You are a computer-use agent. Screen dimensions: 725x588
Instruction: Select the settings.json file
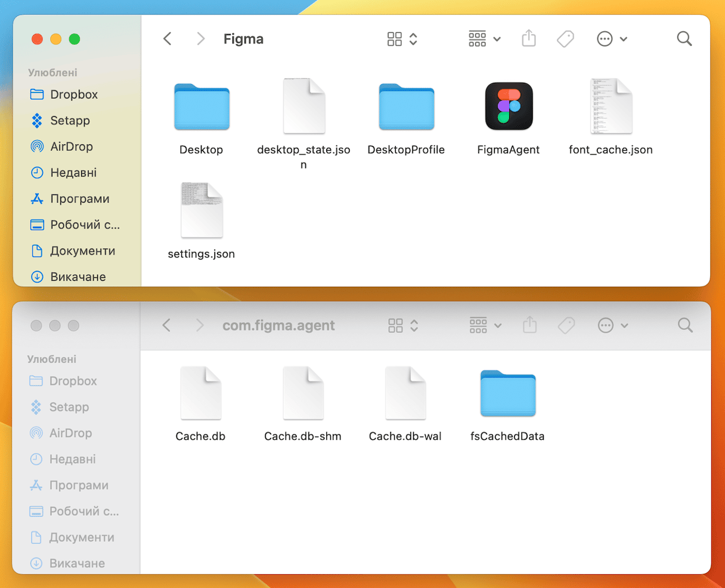202,211
